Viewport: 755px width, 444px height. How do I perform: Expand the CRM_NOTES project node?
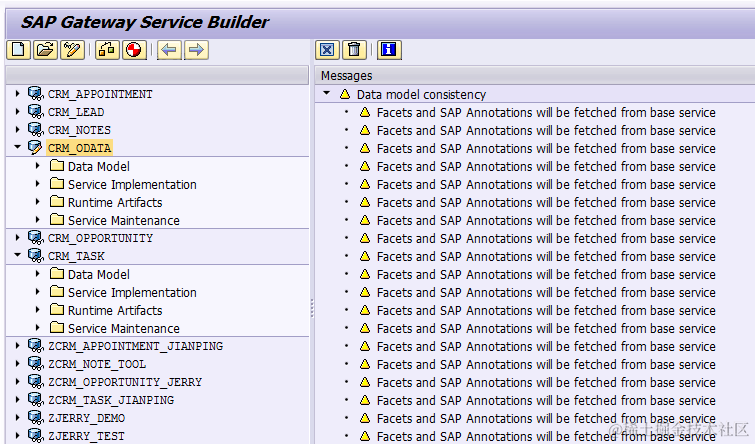click(x=17, y=130)
